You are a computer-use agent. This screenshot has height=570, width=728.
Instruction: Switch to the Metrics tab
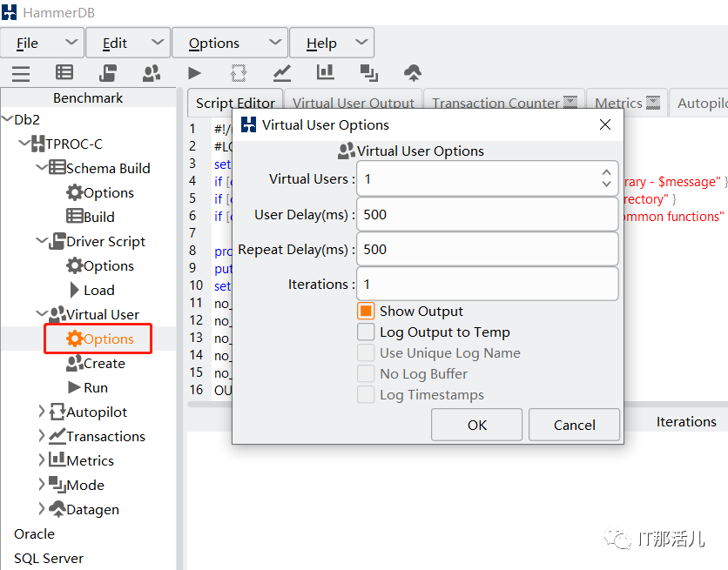(x=627, y=103)
